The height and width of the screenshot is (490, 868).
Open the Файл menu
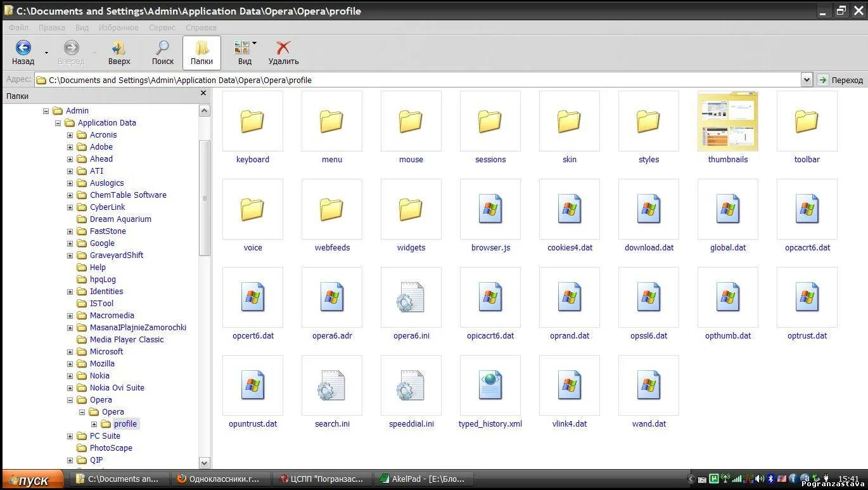(18, 27)
